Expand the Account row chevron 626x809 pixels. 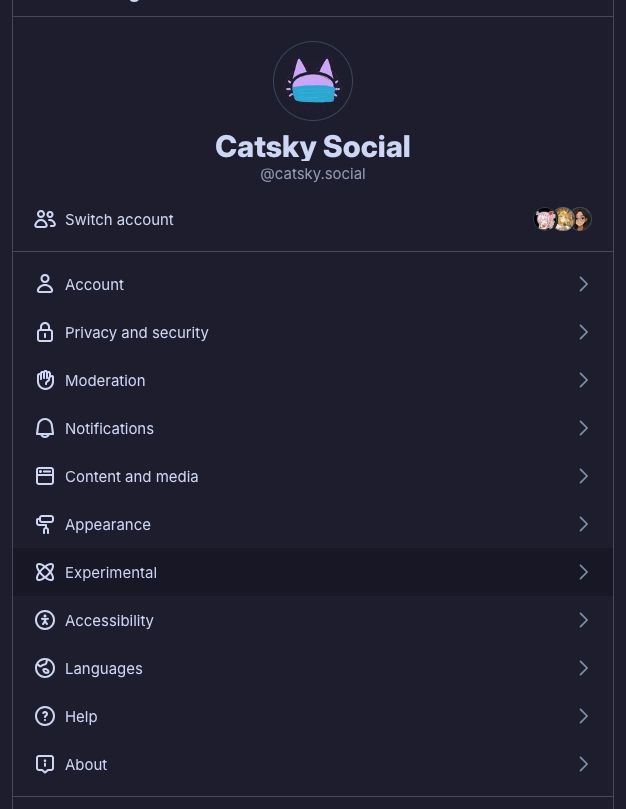pos(583,284)
